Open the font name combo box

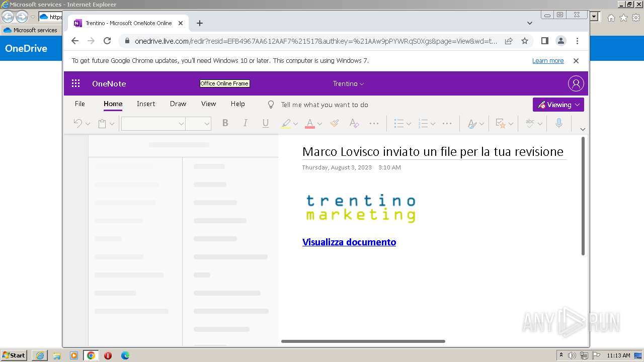[153, 124]
